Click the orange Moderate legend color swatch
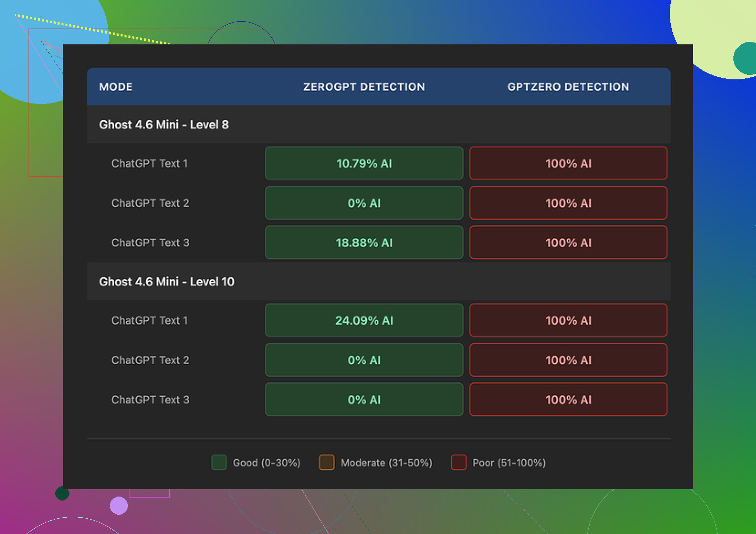 [x=327, y=463]
